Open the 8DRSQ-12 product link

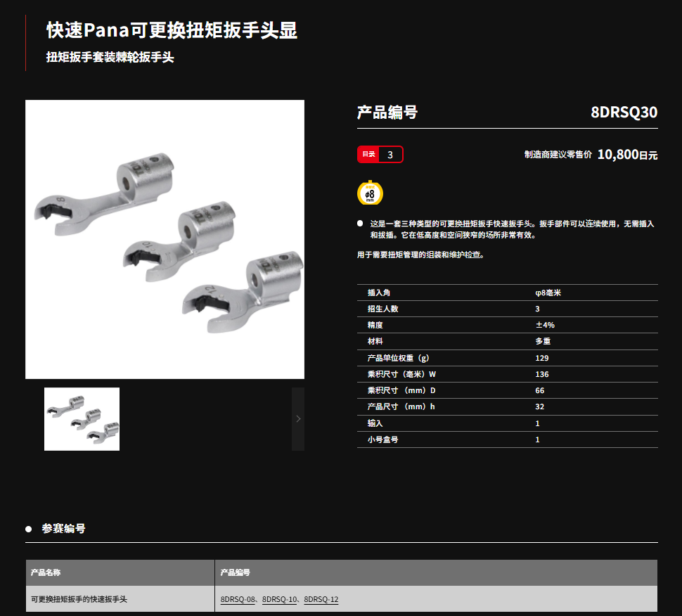pos(321,599)
